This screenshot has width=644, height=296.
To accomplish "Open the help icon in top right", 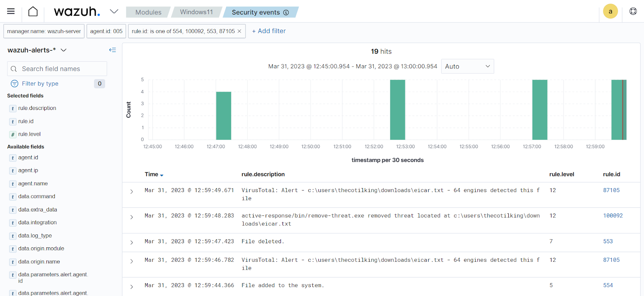I will [633, 11].
